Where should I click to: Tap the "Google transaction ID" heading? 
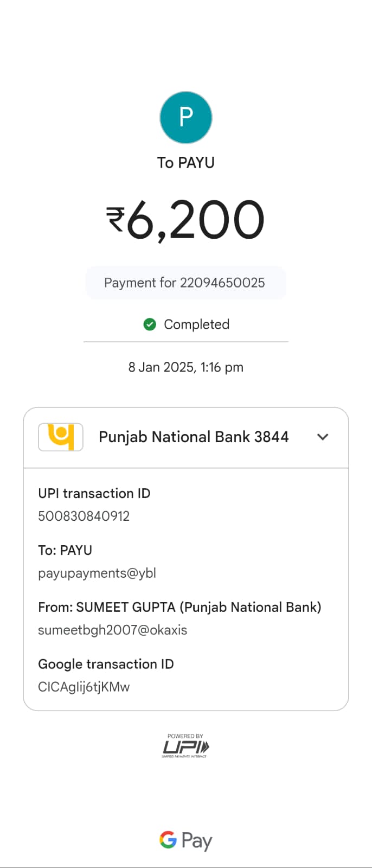tap(106, 664)
